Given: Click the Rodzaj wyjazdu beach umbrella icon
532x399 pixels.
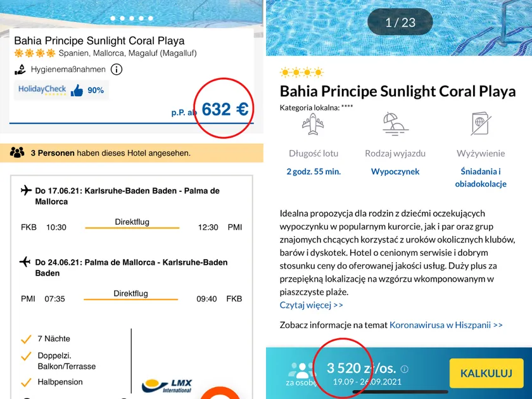Looking at the screenshot, I should coord(395,125).
